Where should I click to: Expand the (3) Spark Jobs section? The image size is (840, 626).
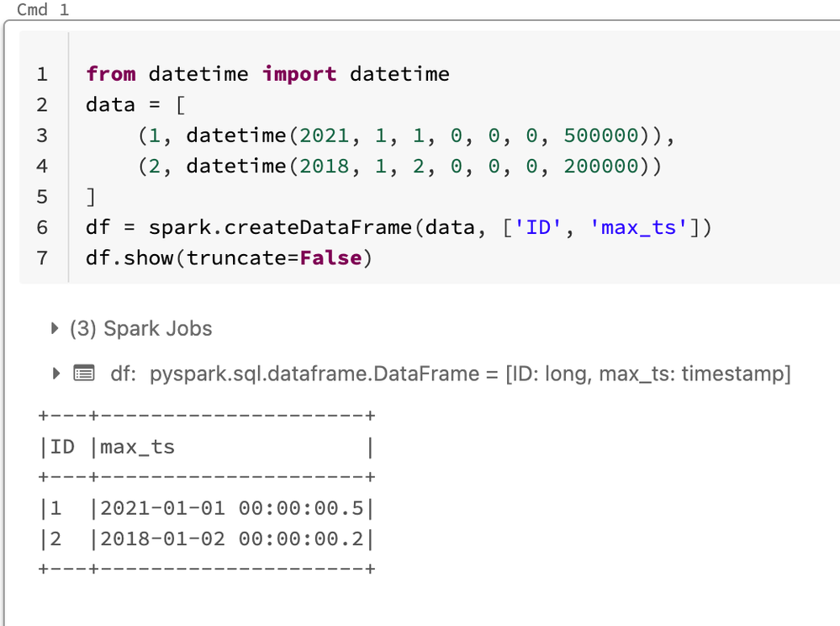pyautogui.click(x=56, y=329)
